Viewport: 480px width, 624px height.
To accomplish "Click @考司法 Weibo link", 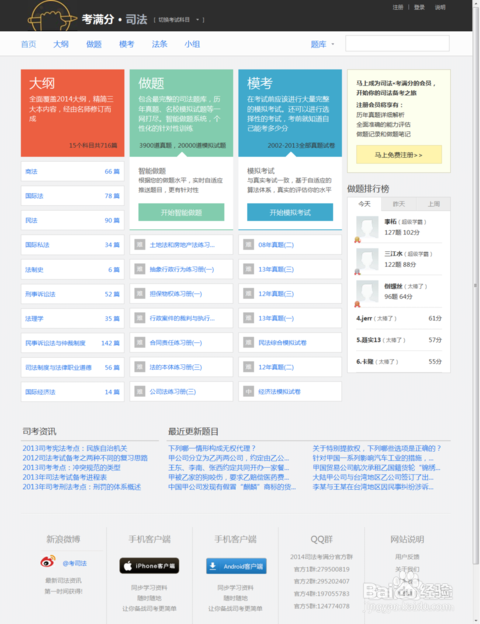I will coord(75,563).
